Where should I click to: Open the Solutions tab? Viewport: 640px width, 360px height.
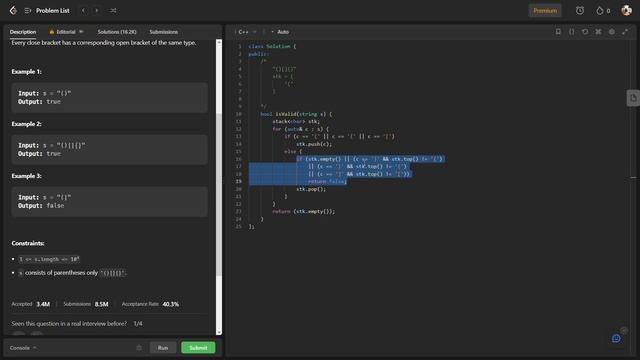click(117, 32)
